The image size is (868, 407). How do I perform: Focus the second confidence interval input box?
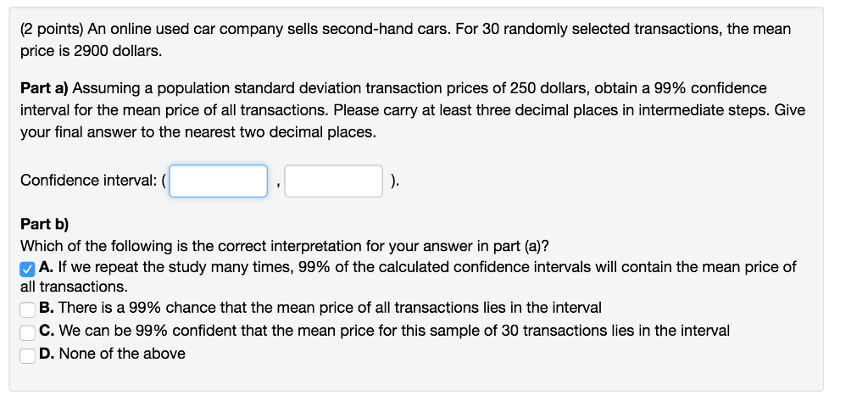pyautogui.click(x=333, y=181)
